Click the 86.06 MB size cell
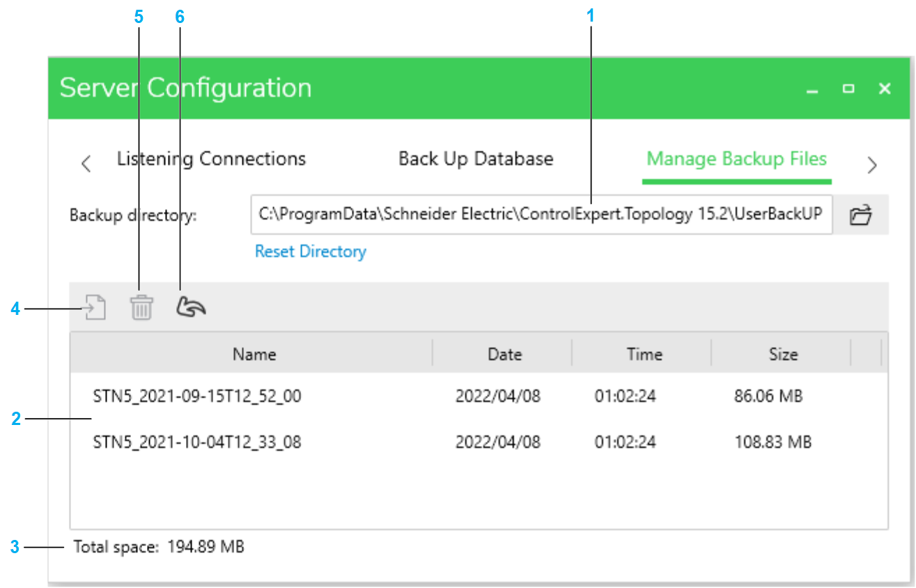The height and width of the screenshot is (588, 916). point(768,397)
